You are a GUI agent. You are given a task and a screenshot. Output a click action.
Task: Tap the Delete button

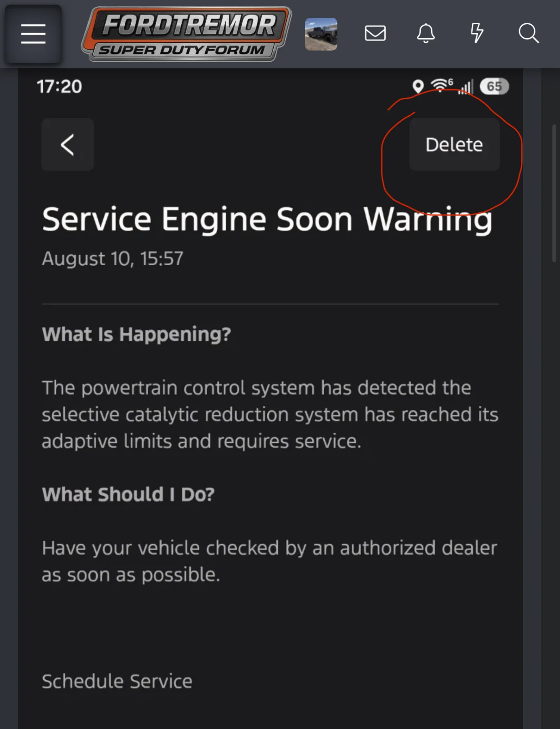point(454,144)
